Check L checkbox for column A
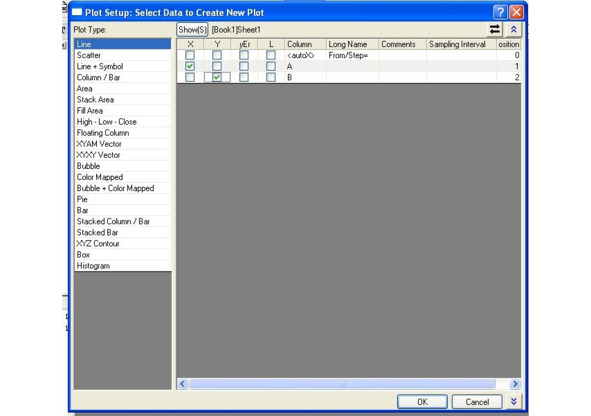 point(271,66)
